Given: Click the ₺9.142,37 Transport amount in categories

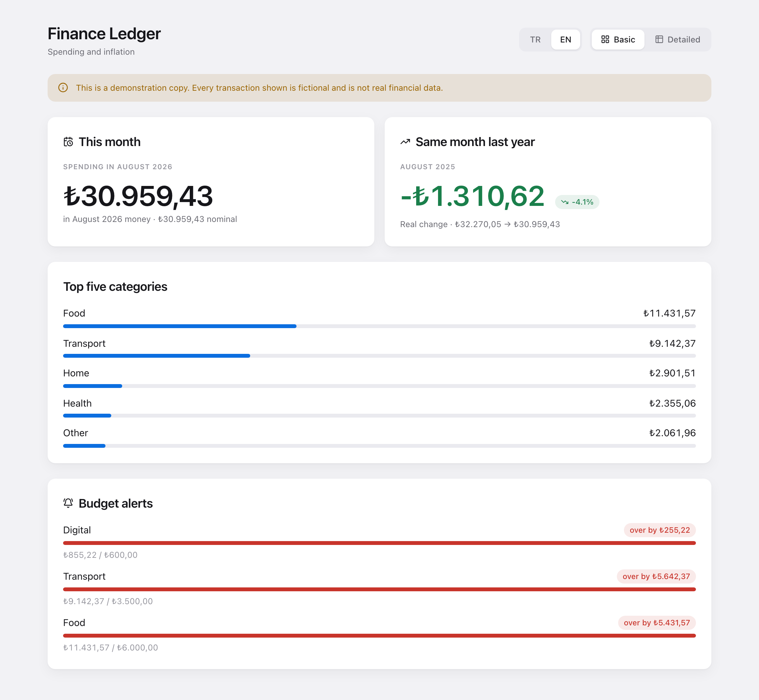Looking at the screenshot, I should [672, 344].
